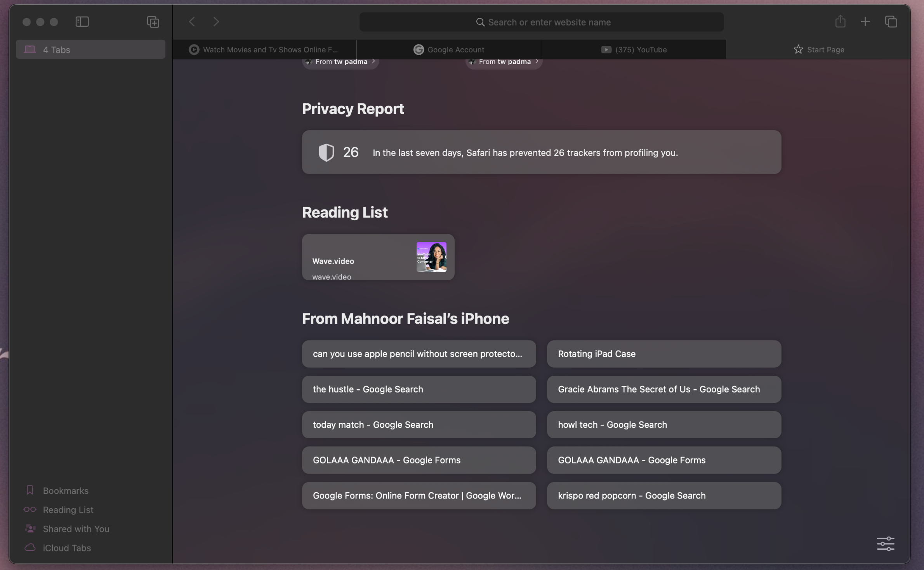Open howl tech - Google Search

point(664,425)
